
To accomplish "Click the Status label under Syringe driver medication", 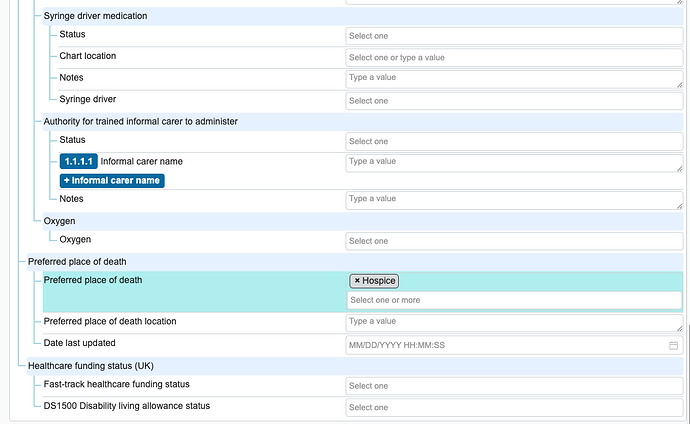I will (x=72, y=34).
